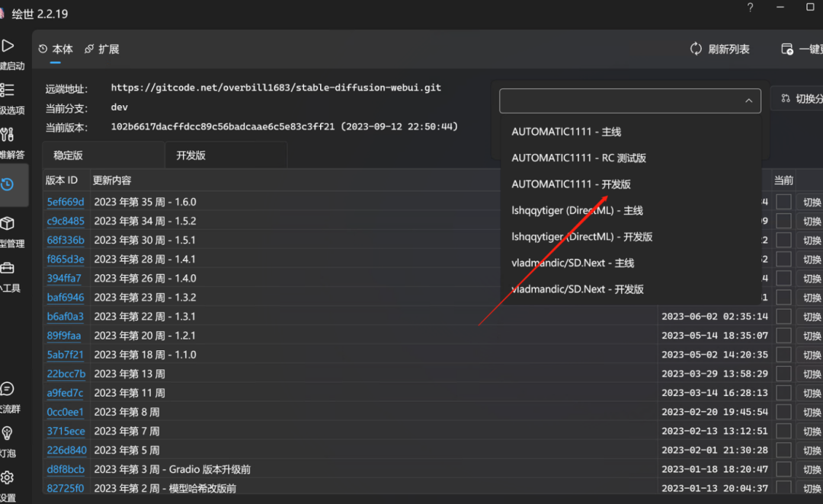Tick current checkbox for 1.5.1 row

(783, 241)
